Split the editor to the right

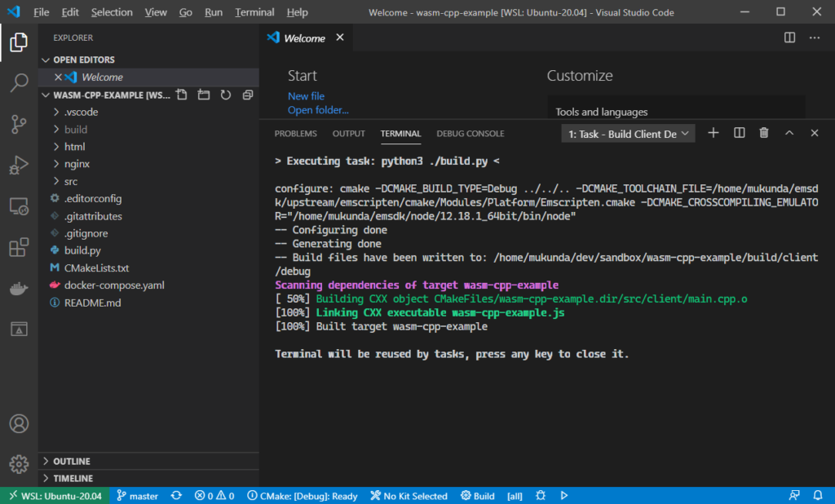789,38
